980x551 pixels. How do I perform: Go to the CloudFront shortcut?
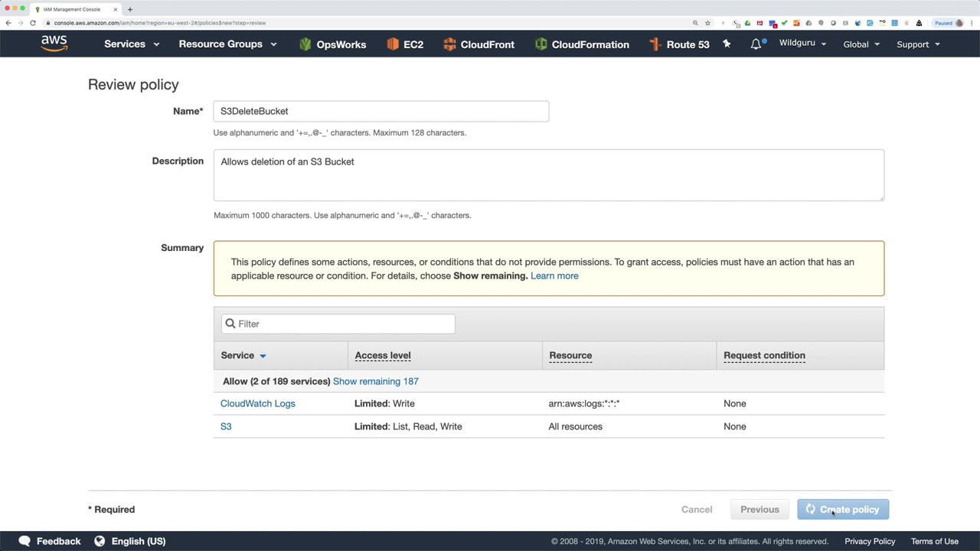tap(479, 44)
